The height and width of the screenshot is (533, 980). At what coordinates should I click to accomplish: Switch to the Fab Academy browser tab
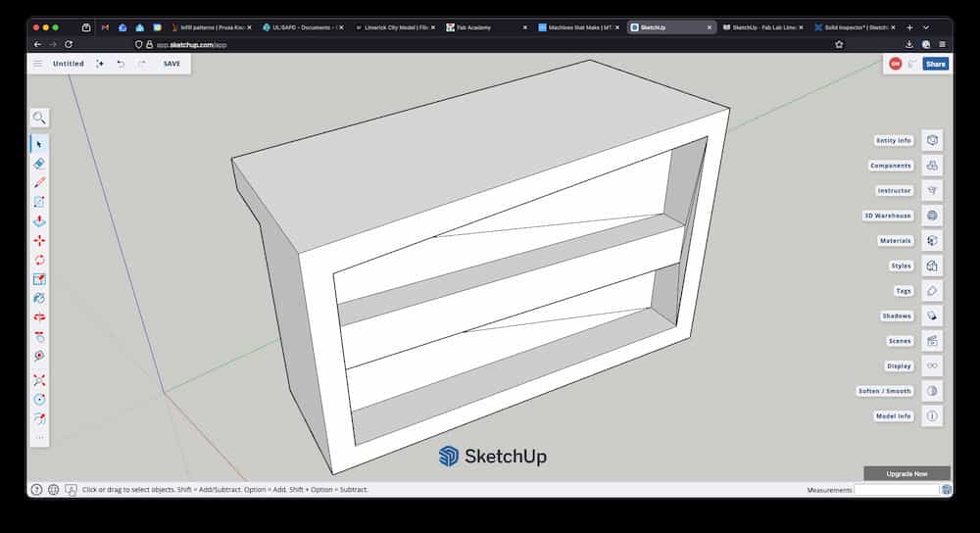point(480,27)
